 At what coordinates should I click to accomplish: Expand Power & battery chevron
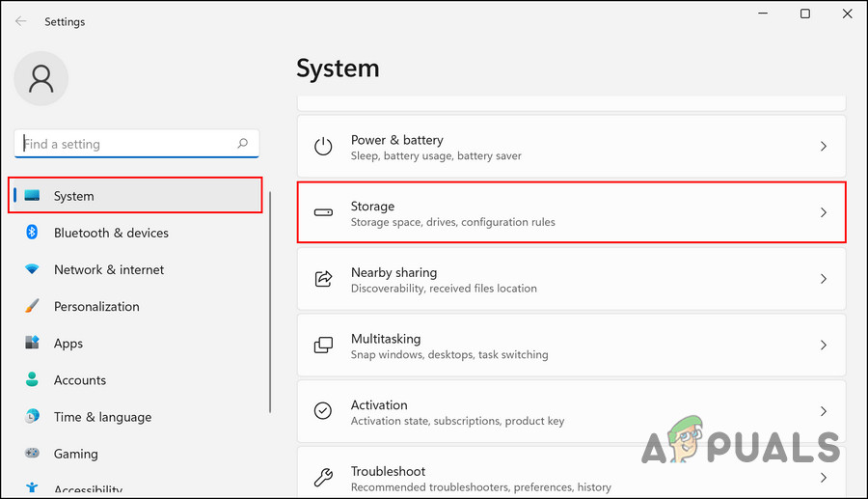[x=824, y=146]
